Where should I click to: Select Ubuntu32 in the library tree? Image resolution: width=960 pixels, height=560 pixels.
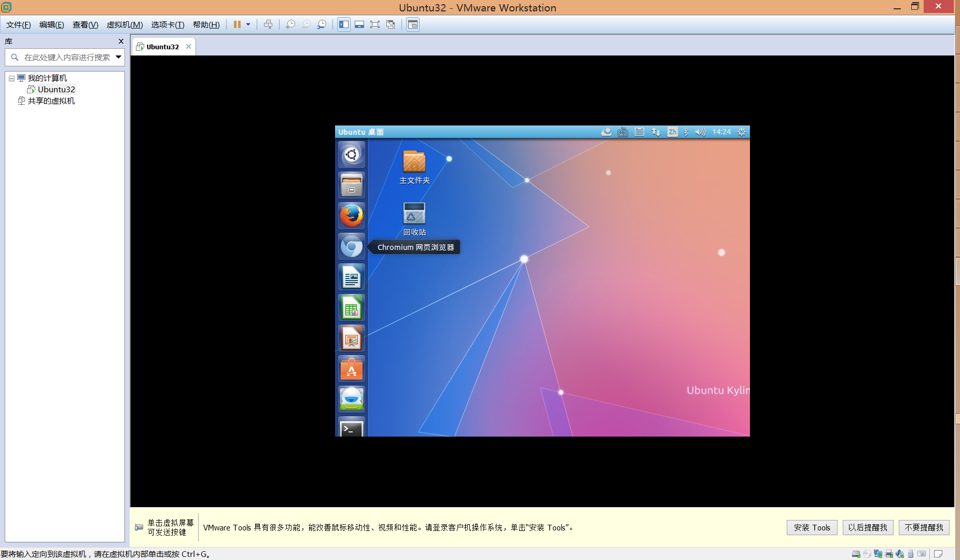56,89
